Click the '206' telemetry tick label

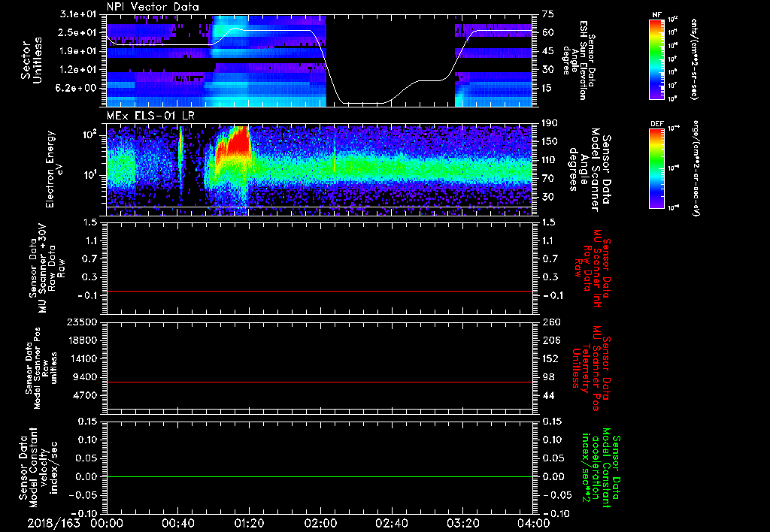550,340
